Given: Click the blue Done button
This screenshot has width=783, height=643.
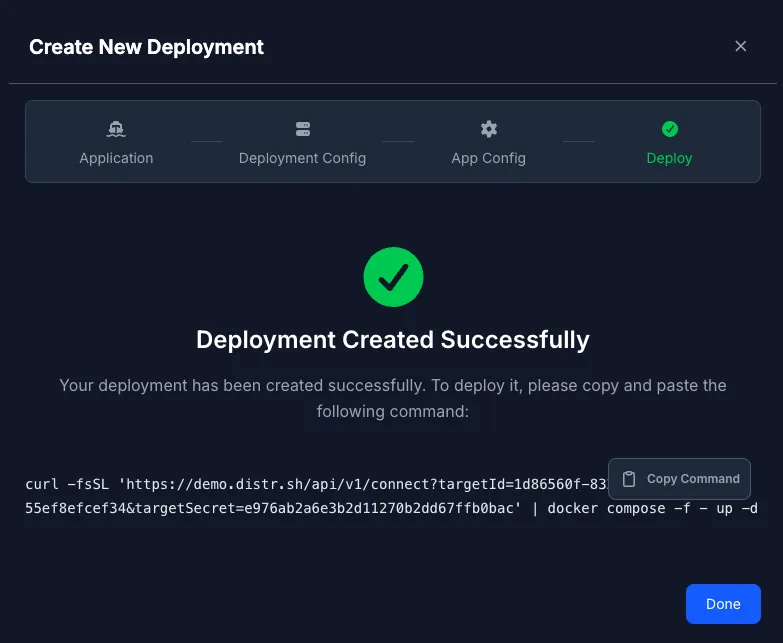Looking at the screenshot, I should 723,604.
